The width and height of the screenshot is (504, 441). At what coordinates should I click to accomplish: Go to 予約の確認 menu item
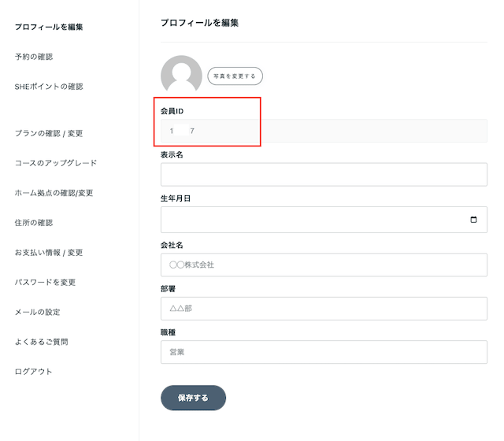34,57
